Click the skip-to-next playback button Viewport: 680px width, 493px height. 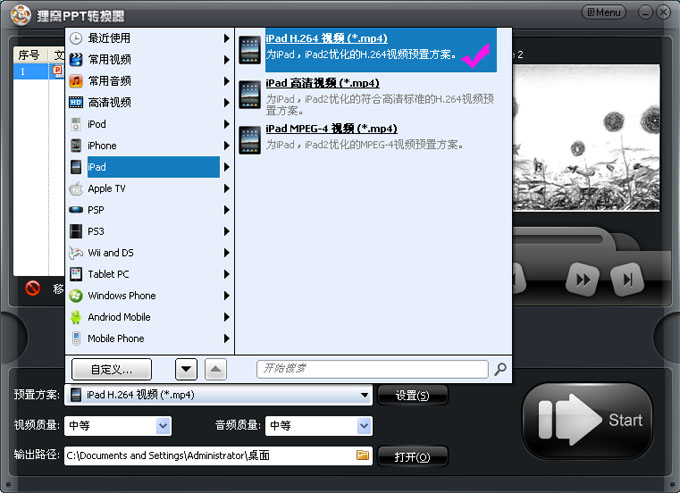point(627,280)
